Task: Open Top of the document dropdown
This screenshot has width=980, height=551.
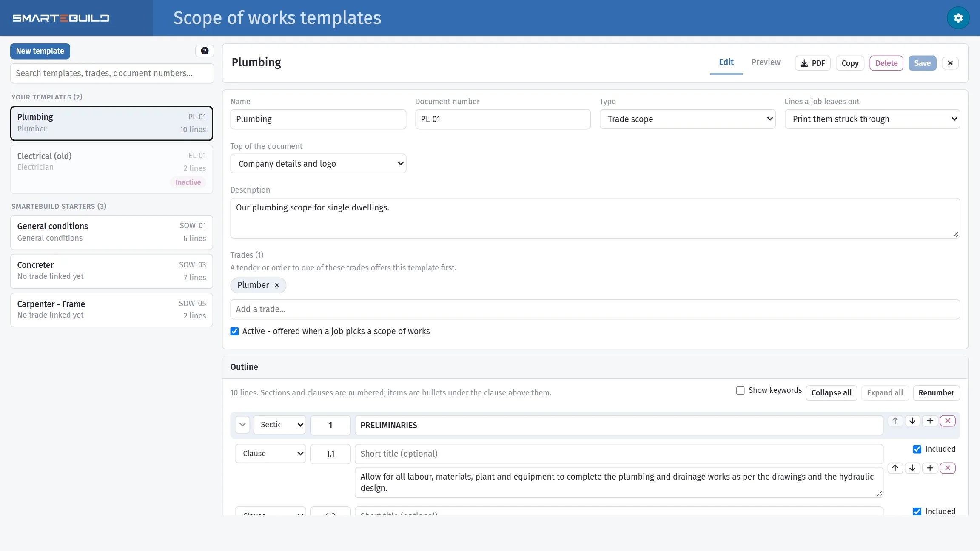Action: point(318,164)
